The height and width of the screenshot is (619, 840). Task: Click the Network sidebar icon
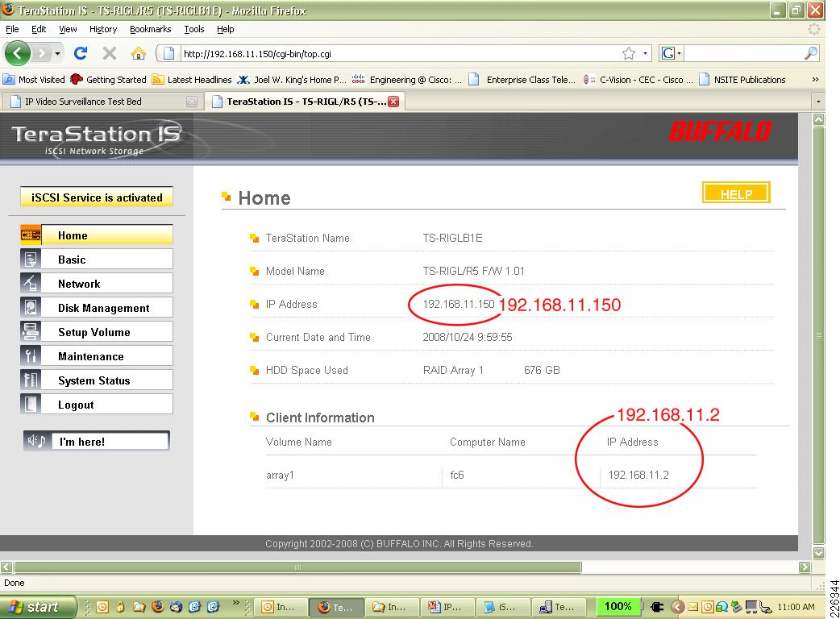point(31,283)
